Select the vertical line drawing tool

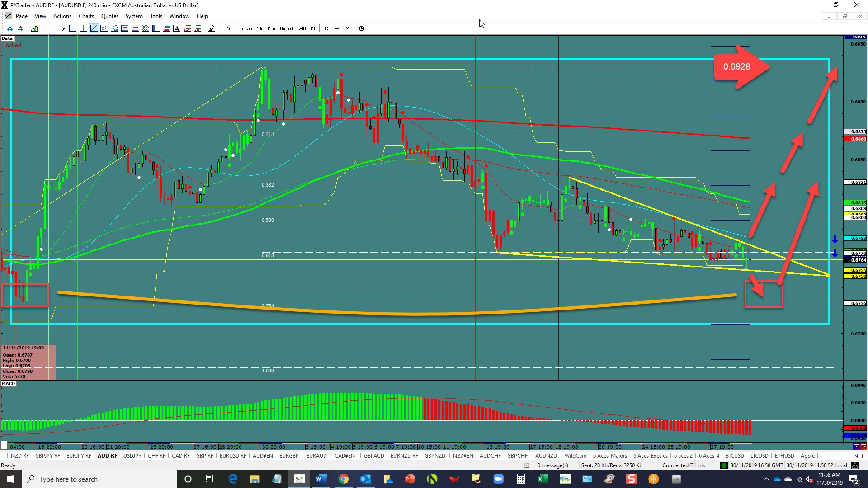pyautogui.click(x=83, y=28)
